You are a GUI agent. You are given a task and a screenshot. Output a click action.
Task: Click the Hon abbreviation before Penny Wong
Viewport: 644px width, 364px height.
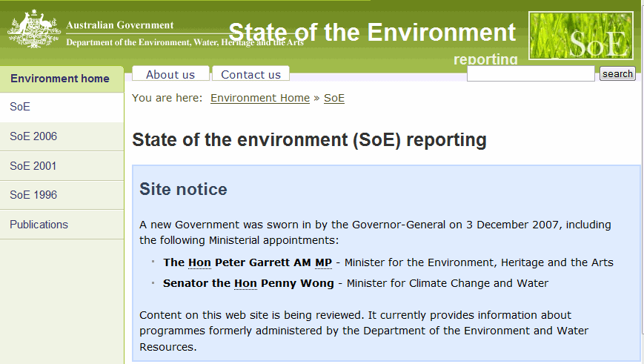(x=245, y=283)
